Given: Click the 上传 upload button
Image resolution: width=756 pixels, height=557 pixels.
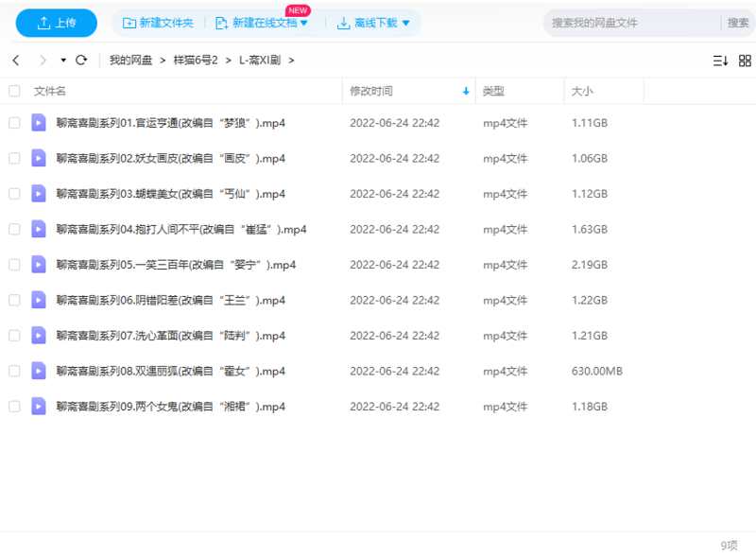Looking at the screenshot, I should click(56, 23).
